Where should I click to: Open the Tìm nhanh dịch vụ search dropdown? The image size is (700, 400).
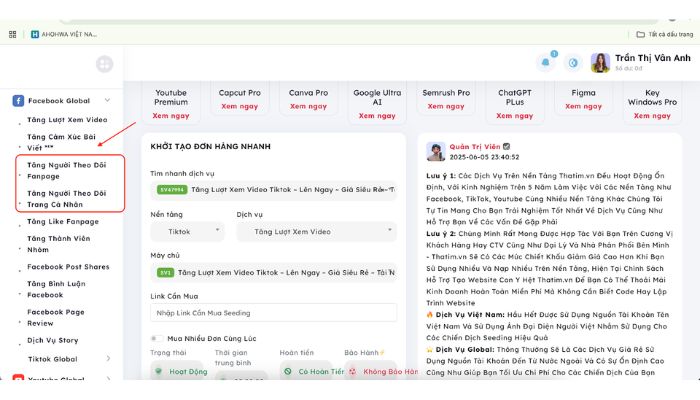pos(273,190)
